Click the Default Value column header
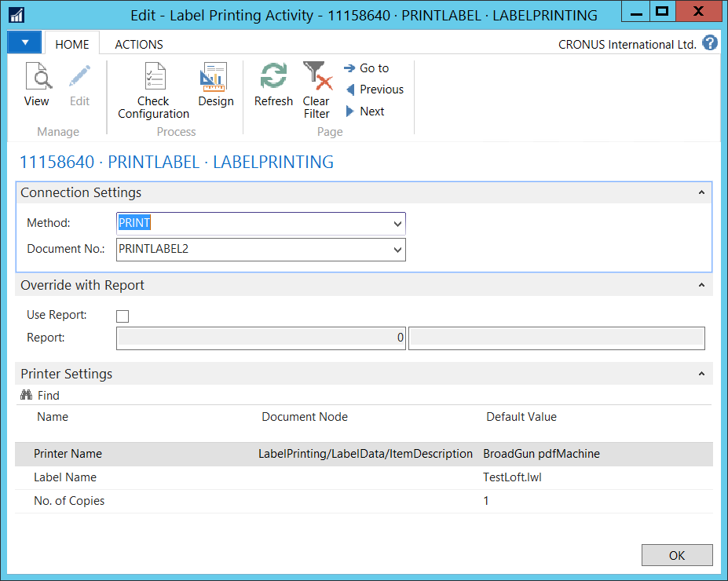Viewport: 728px width, 581px height. coord(521,417)
